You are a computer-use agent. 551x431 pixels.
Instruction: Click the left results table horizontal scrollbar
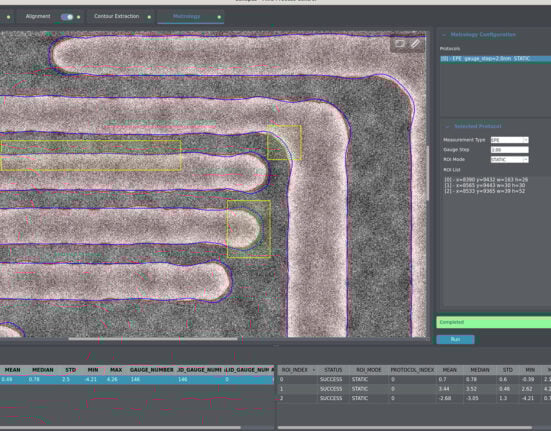click(x=120, y=428)
